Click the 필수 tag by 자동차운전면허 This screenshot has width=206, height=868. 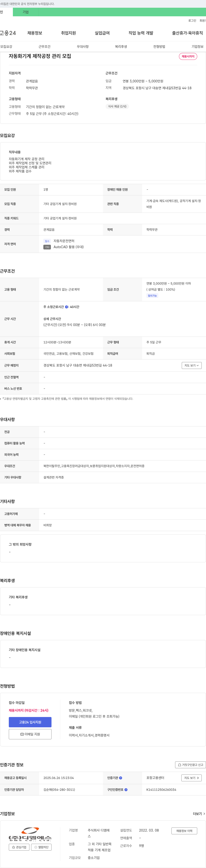coord(47,241)
